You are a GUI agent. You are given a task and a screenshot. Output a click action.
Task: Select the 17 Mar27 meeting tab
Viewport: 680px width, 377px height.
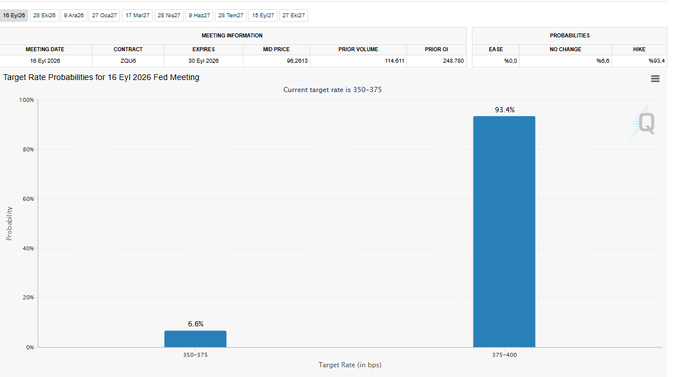137,16
